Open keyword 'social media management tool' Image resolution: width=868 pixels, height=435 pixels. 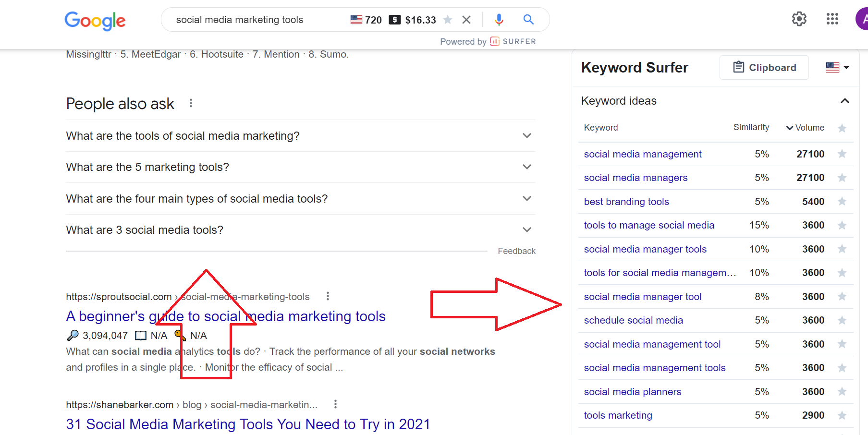tap(652, 344)
